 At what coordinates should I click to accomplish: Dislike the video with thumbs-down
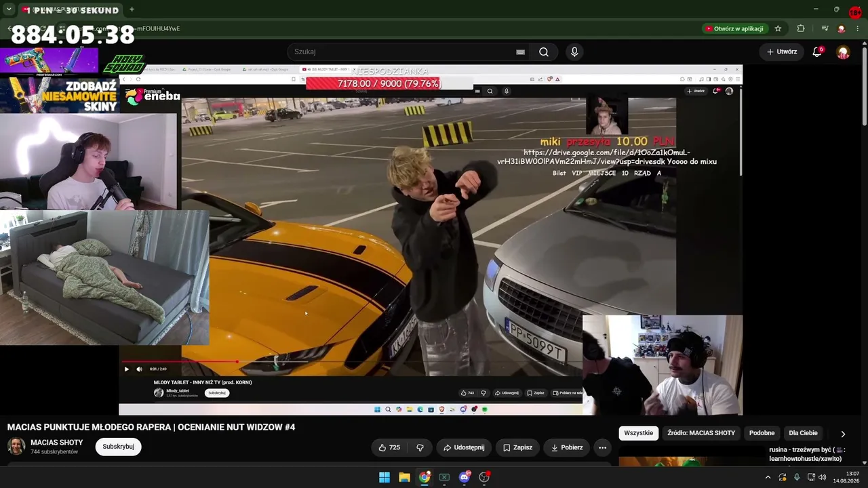point(420,447)
